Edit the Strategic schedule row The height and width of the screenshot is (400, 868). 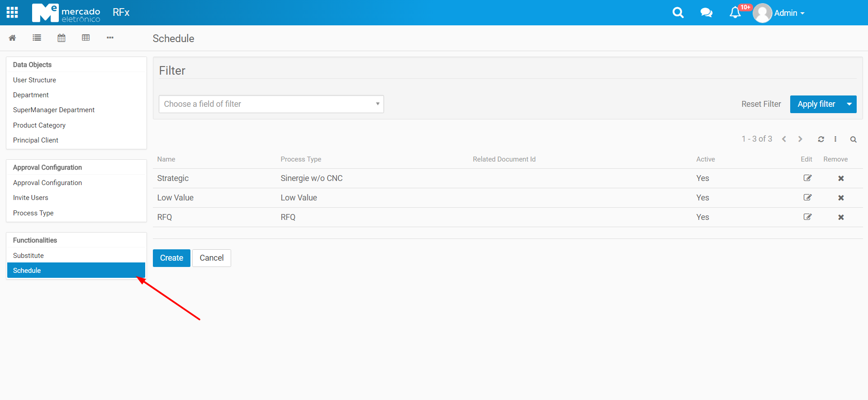(x=807, y=178)
